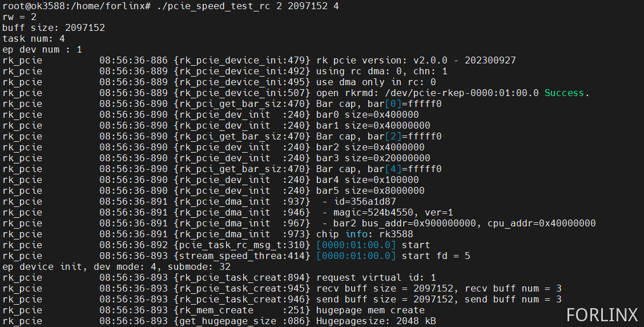Click the Hugepagesize: 2048 kB text
644x327 pixels.
point(376,321)
